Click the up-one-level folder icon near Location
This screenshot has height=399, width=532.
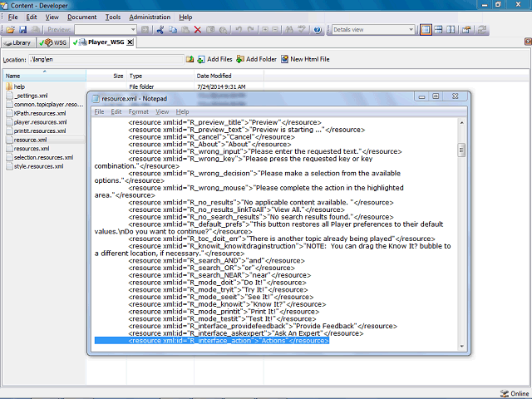(x=190, y=59)
